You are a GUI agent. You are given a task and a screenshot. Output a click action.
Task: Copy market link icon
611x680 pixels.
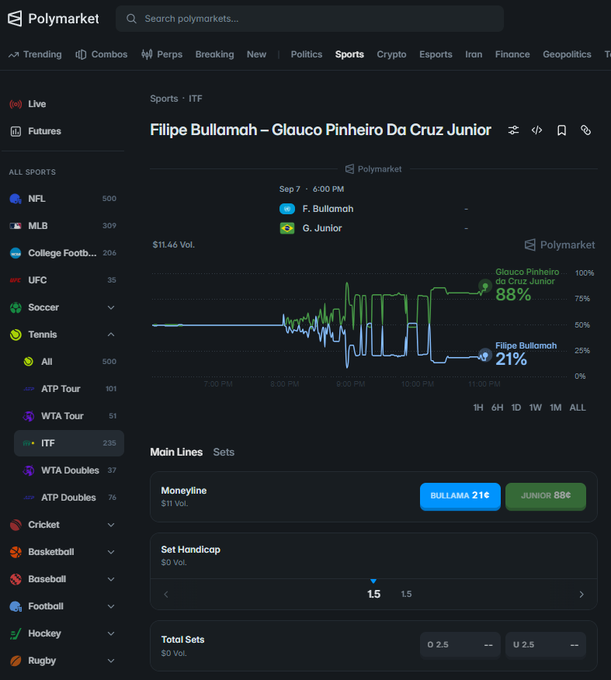586,130
